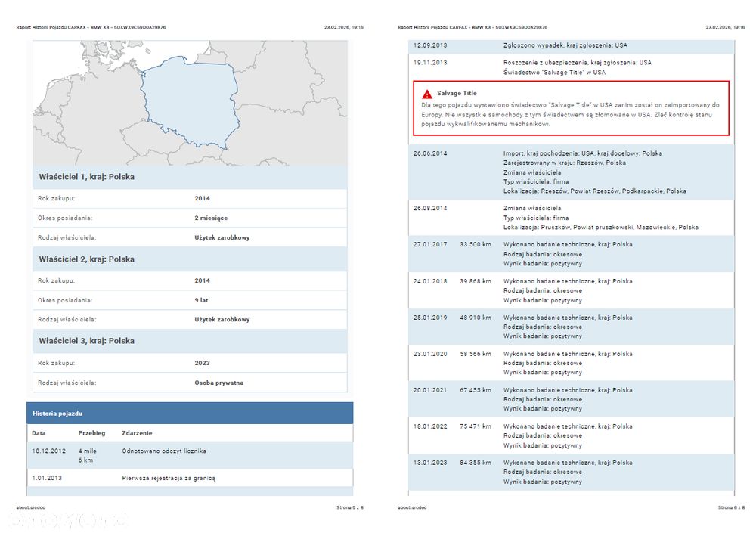Viewport: 756px width, 536px height.
Task: Click the date '27.01.2017' inspection entry
Action: click(x=430, y=245)
